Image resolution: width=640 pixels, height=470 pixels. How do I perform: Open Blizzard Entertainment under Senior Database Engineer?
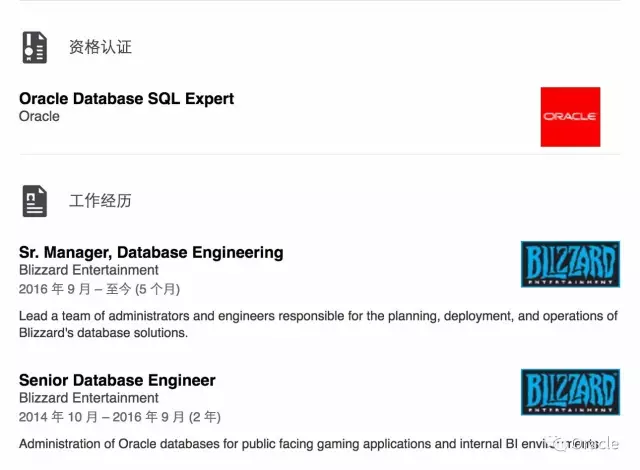(x=89, y=398)
